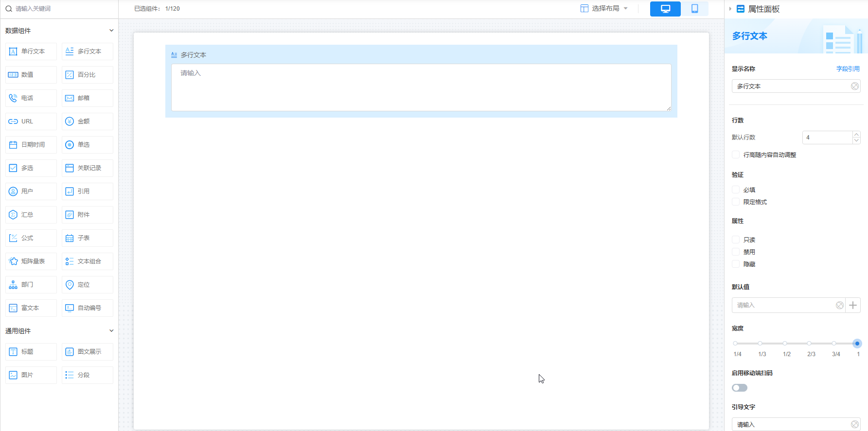Choose the 富文本 rich text component

31,308
